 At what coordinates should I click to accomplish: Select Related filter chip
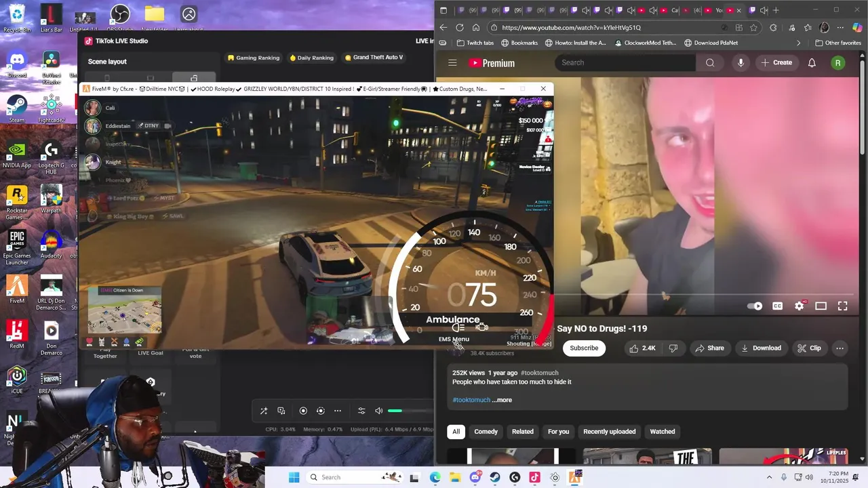(x=523, y=432)
